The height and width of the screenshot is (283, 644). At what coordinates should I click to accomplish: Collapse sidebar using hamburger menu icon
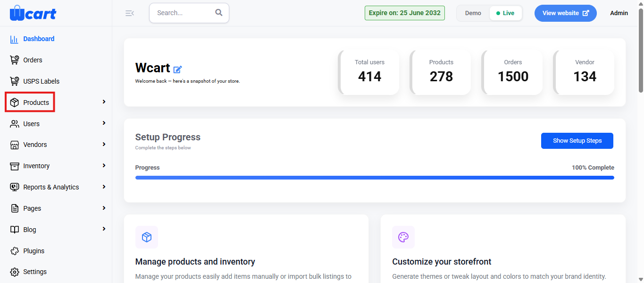click(x=130, y=13)
